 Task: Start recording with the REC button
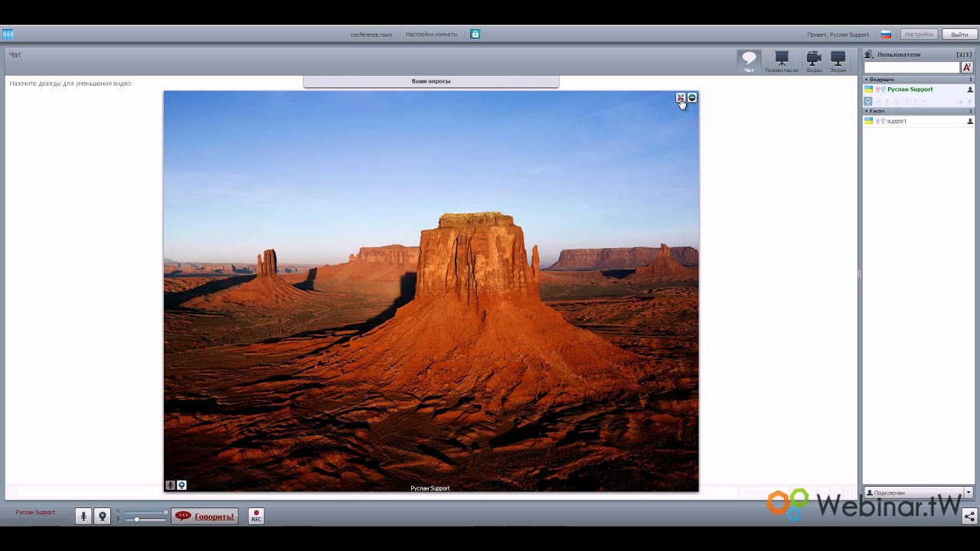(x=256, y=517)
